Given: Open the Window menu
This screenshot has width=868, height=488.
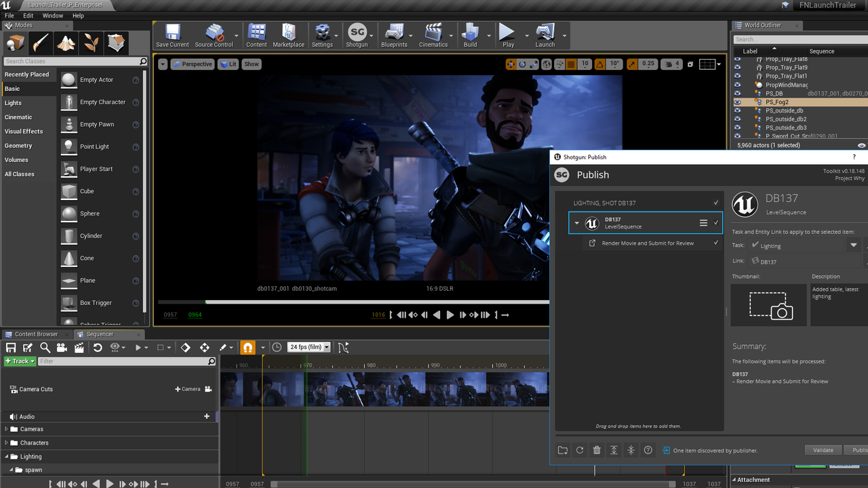Looking at the screenshot, I should click(53, 16).
